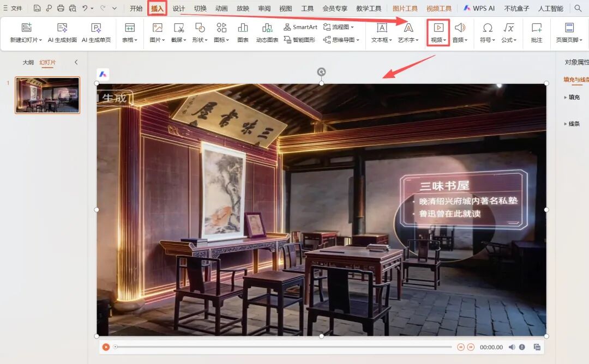The width and height of the screenshot is (589, 364).
Task: Open the 形状 shapes dropdown
Action: click(200, 40)
